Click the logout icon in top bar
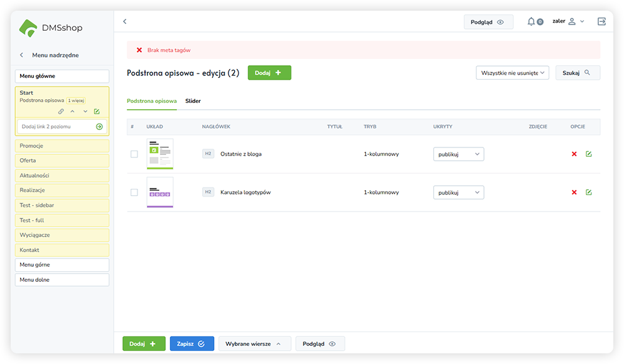 (x=601, y=22)
